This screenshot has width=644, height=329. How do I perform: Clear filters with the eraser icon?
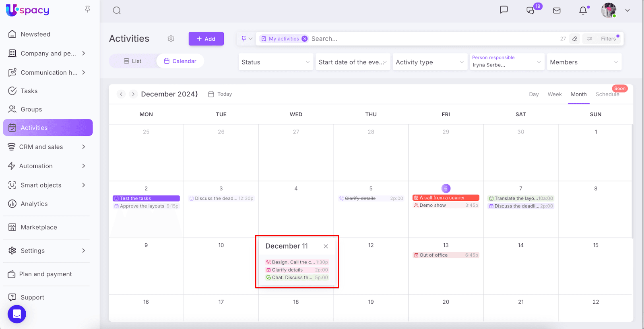click(x=575, y=39)
